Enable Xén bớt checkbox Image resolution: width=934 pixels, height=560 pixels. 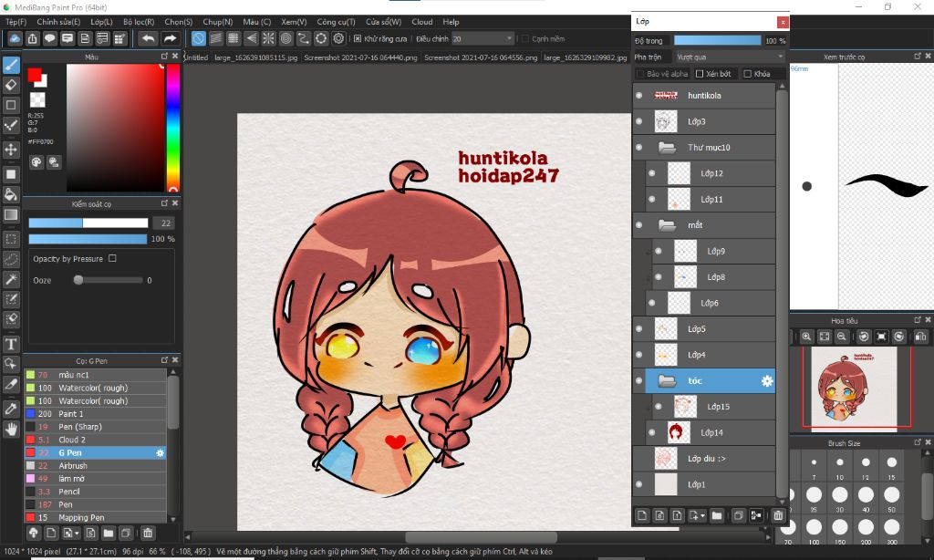coord(700,74)
